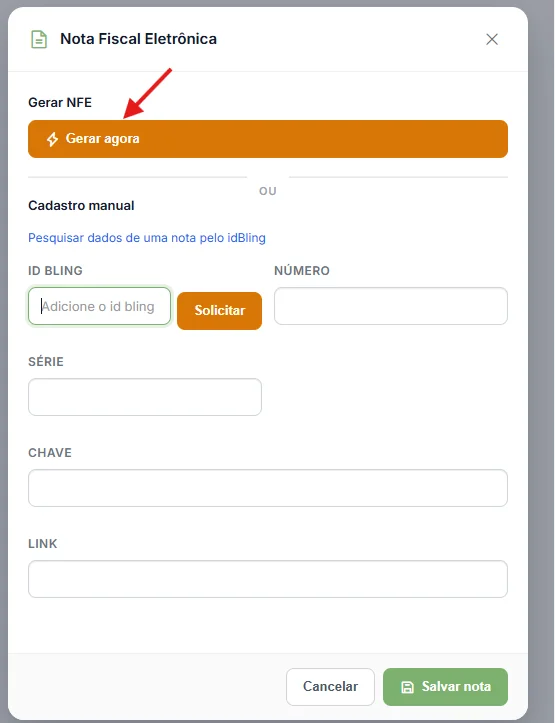The height and width of the screenshot is (723, 555).
Task: Select the Número text field
Action: [x=391, y=306]
